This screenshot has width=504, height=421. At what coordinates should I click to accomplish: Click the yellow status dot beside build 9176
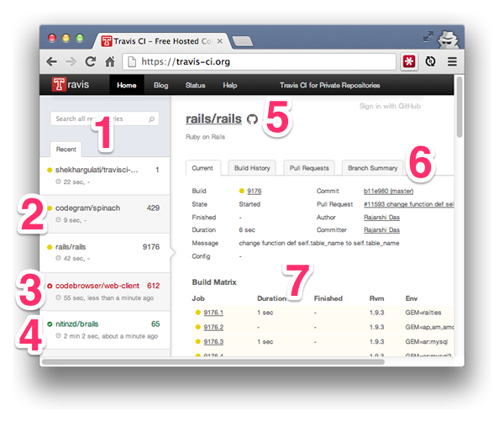(242, 192)
